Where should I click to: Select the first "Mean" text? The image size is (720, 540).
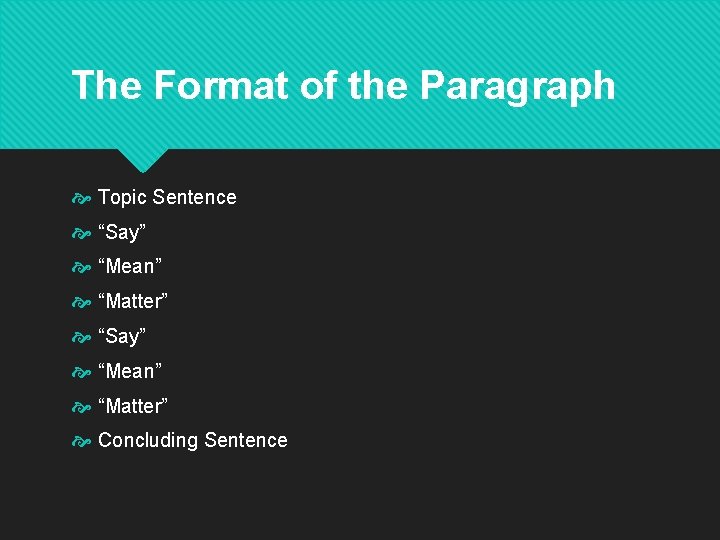128,266
